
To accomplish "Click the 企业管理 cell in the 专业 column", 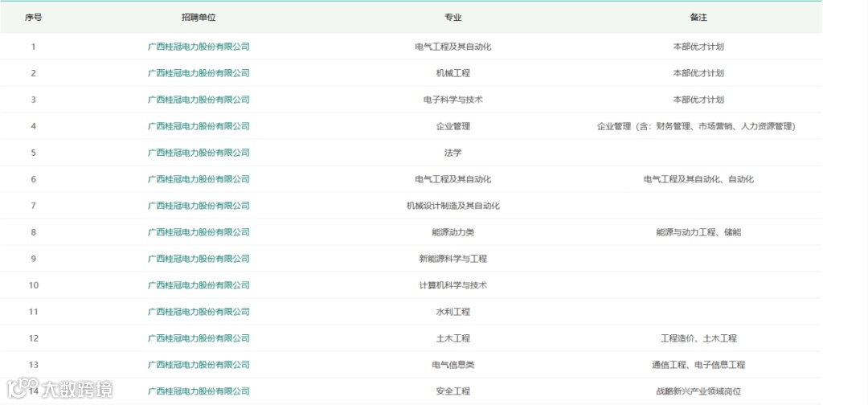I will (x=452, y=126).
